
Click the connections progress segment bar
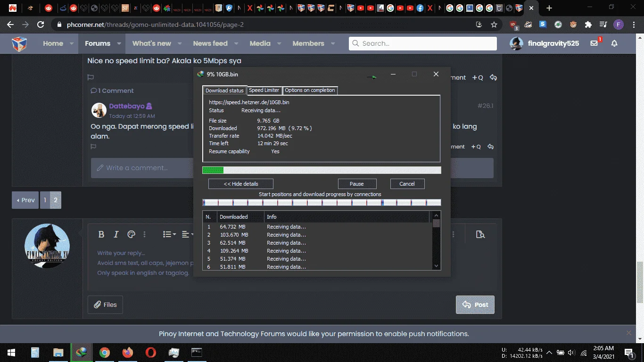(322, 203)
